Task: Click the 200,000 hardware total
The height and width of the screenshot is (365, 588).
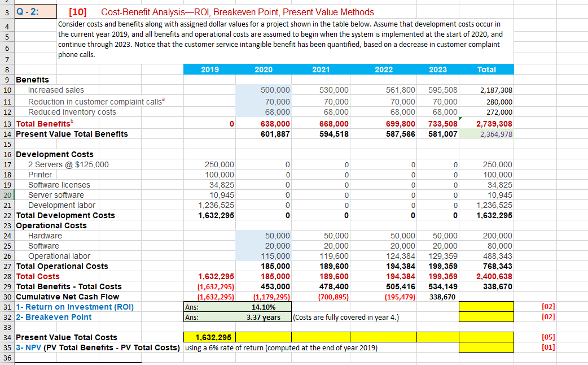Action: tap(486, 236)
